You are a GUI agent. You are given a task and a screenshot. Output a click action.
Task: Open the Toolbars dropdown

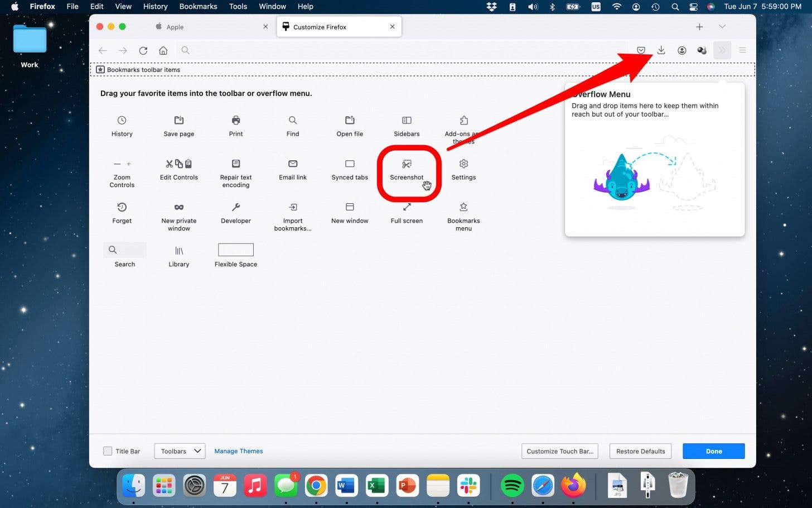click(x=180, y=451)
